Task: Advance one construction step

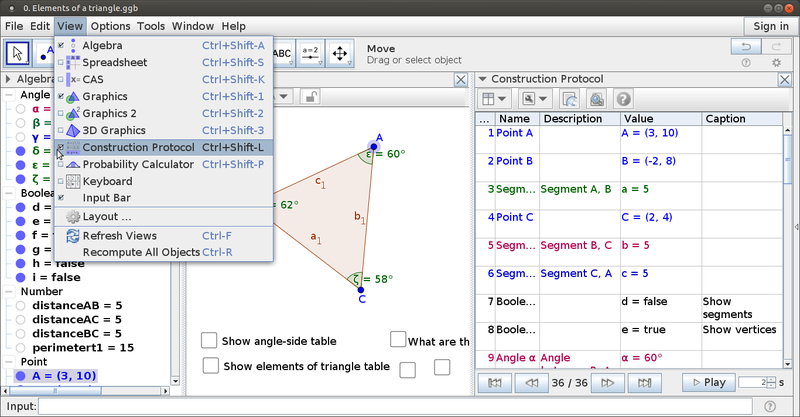Action: click(607, 382)
